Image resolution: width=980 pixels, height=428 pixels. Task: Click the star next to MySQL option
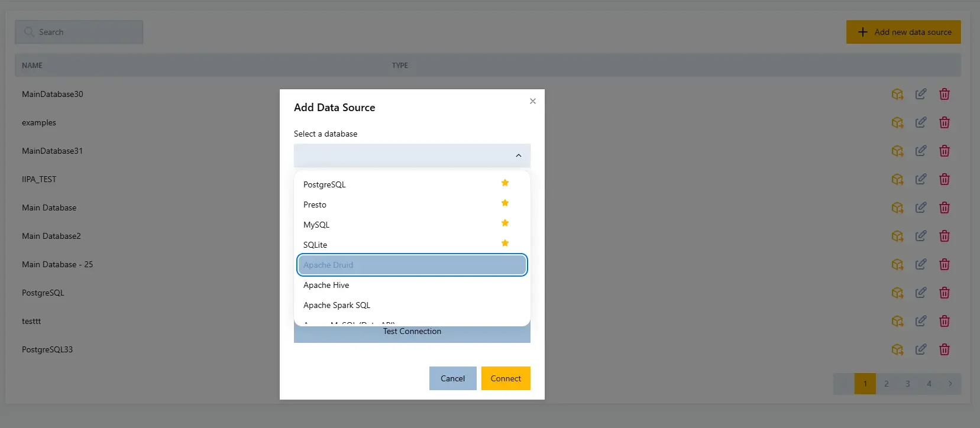coord(505,223)
